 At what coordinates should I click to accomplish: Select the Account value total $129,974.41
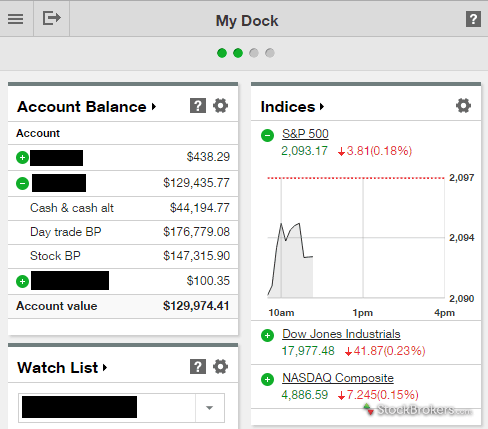coord(196,306)
